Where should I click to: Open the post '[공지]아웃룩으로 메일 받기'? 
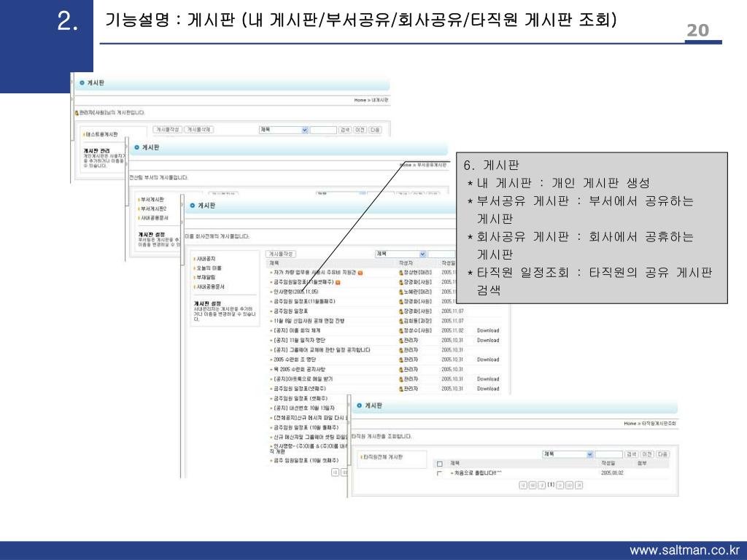(303, 379)
